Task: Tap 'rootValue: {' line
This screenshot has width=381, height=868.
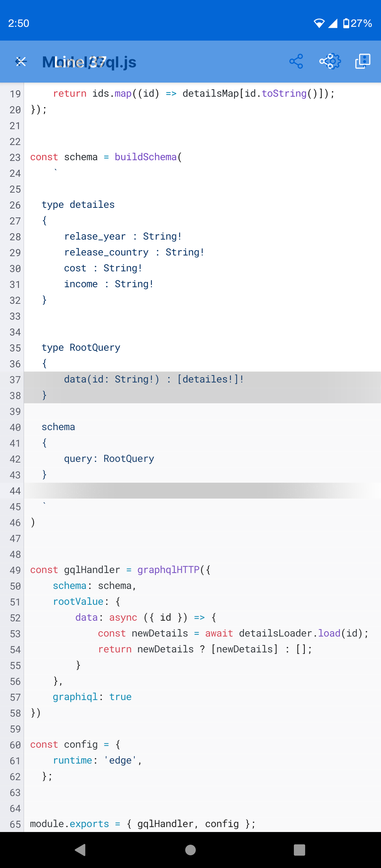Action: pyautogui.click(x=86, y=602)
